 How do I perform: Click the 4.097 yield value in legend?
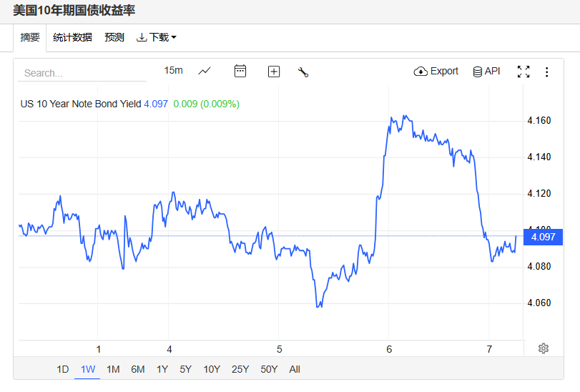point(156,104)
